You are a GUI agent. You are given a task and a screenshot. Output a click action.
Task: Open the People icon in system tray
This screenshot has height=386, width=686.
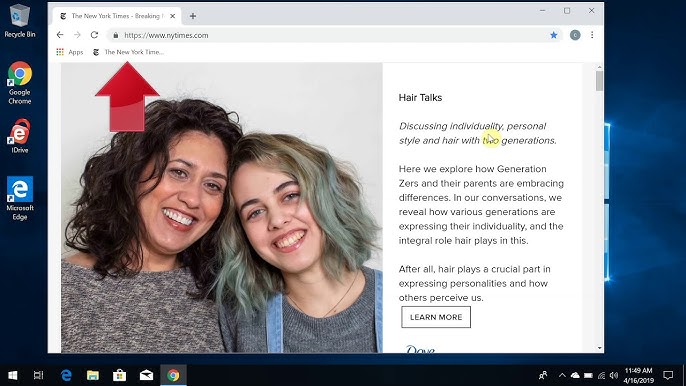(x=543, y=375)
